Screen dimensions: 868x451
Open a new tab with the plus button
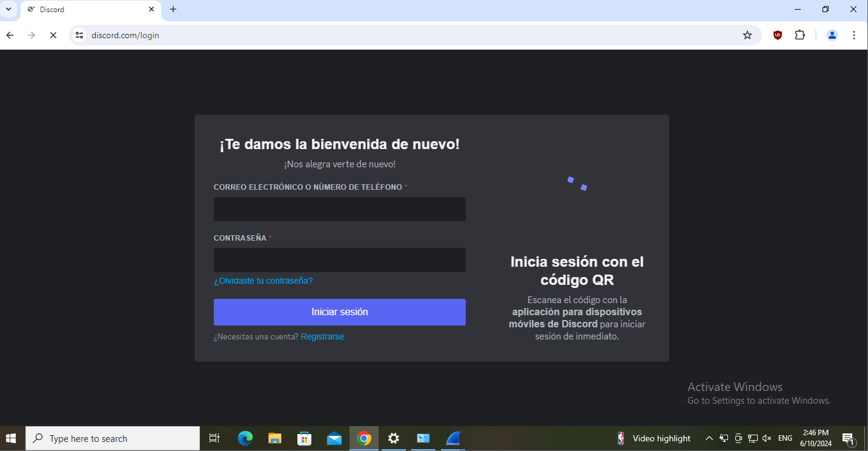[173, 9]
